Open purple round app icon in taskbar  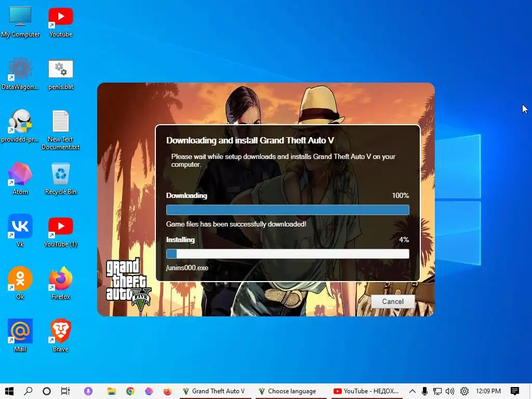(x=88, y=391)
